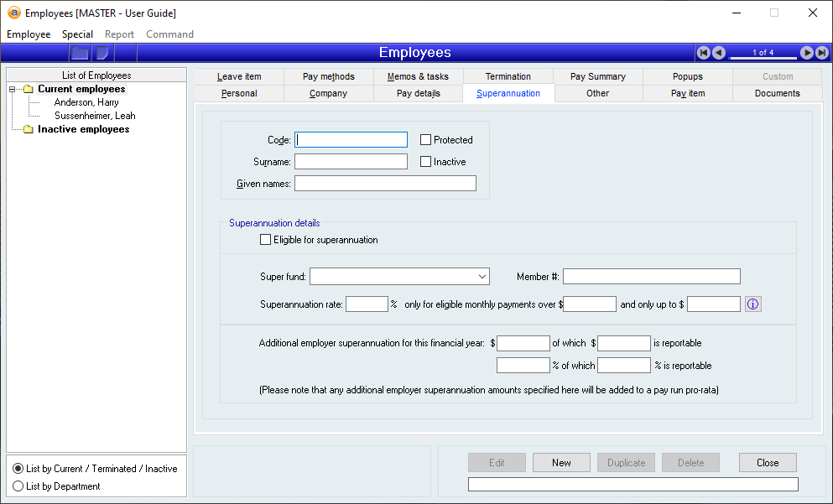The height and width of the screenshot is (504, 833).
Task: Jump to the last employee record
Action: pyautogui.click(x=821, y=53)
